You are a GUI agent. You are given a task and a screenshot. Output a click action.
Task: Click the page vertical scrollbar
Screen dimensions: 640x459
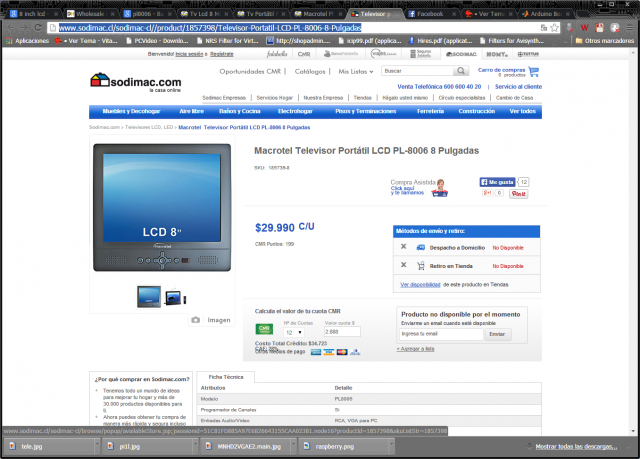click(633, 241)
